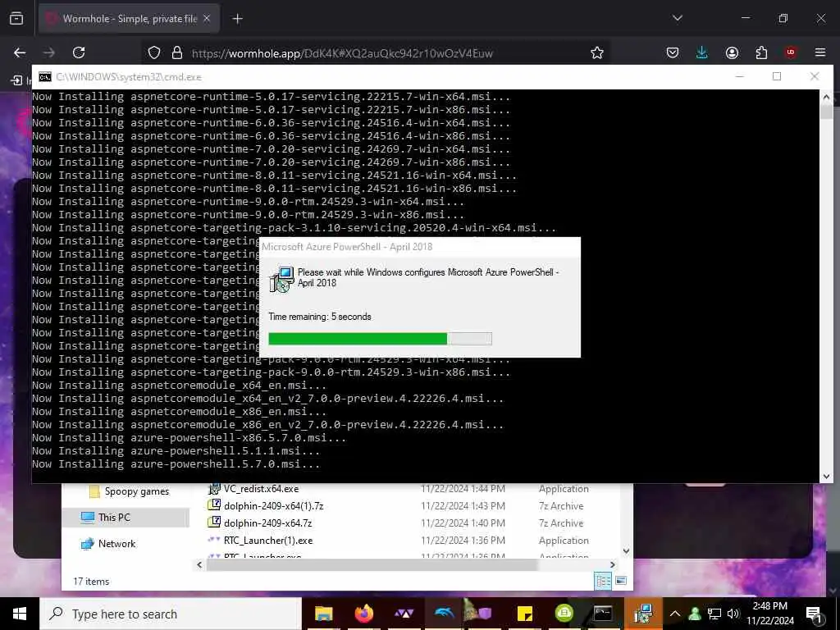This screenshot has height=630, width=840.
Task: Save page to Pocket
Action: (x=673, y=52)
